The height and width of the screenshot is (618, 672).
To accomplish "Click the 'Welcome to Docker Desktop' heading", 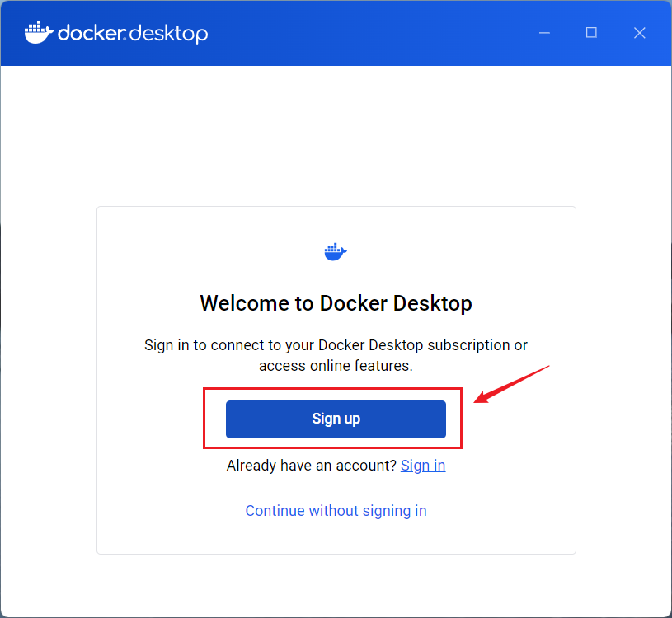I will tap(336, 303).
